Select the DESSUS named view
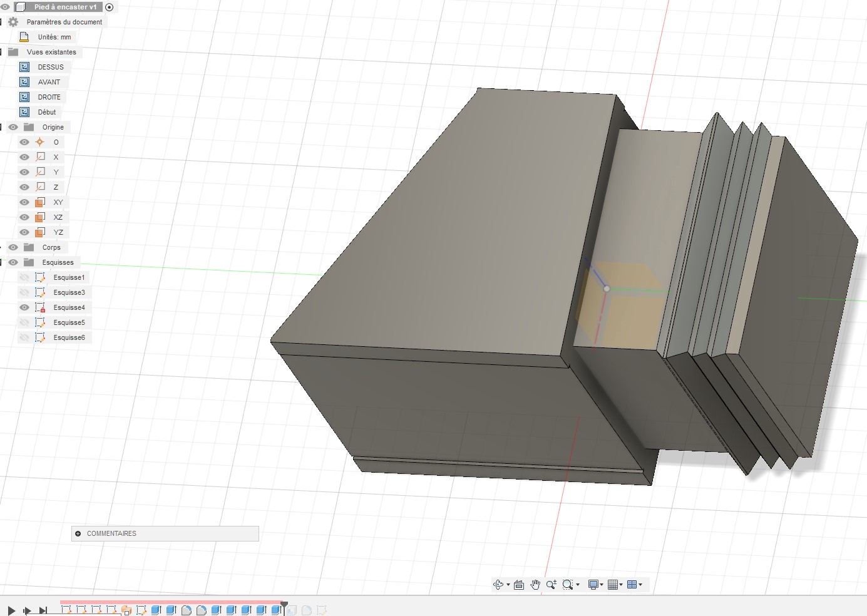 click(51, 67)
